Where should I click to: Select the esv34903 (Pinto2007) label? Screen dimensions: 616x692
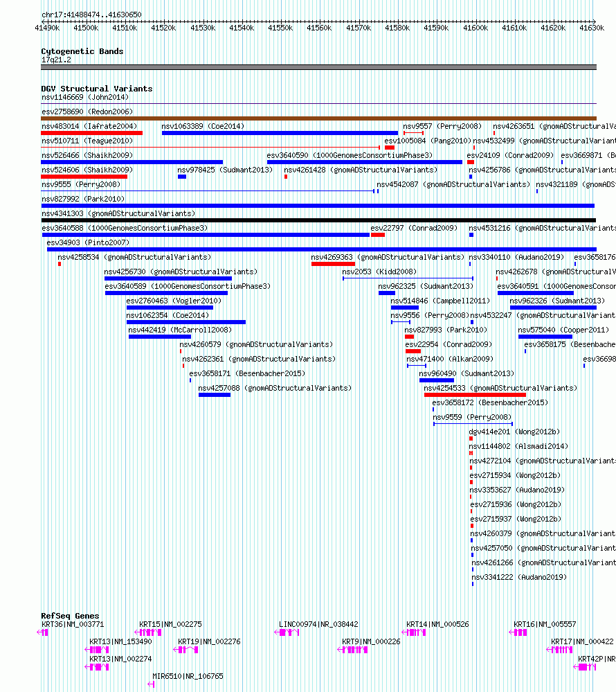point(88,242)
